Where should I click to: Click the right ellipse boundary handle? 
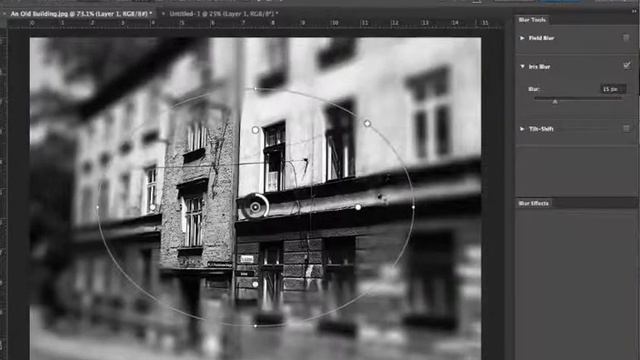point(413,207)
